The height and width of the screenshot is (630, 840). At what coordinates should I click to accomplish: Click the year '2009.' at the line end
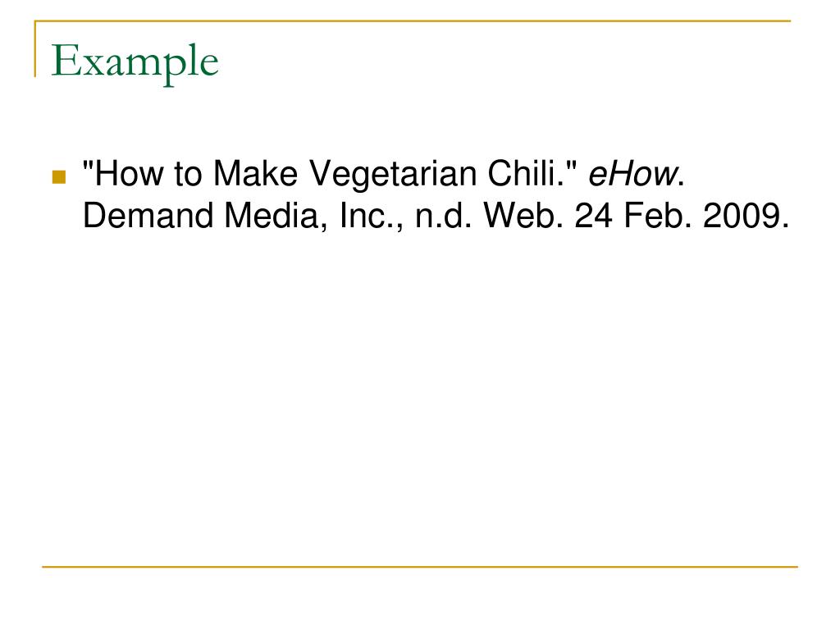(x=746, y=216)
